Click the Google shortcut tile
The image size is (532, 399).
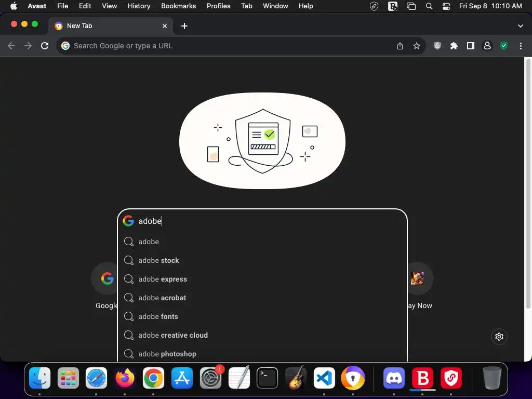click(107, 278)
